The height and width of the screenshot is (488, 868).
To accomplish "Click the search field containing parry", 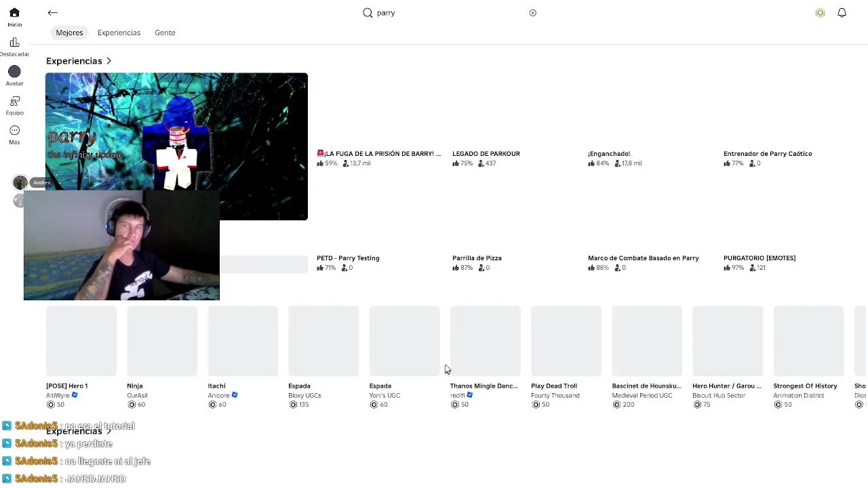I will click(451, 13).
